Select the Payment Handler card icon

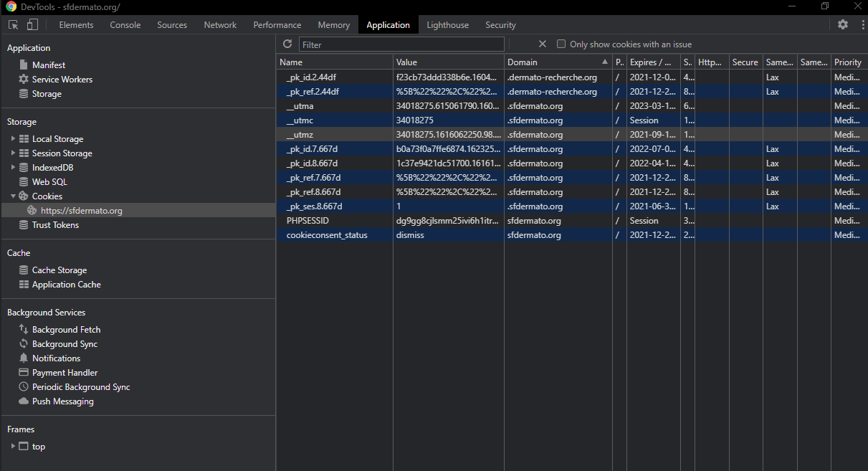click(24, 372)
